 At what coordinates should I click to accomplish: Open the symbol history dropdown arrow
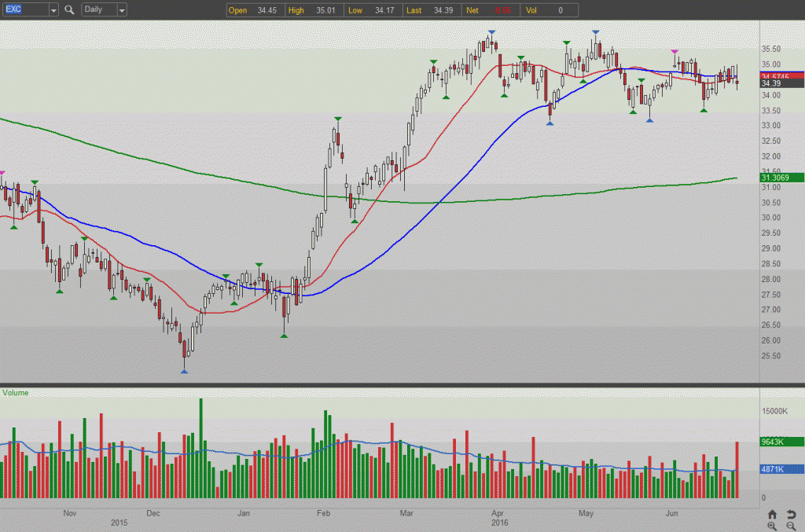click(x=53, y=9)
